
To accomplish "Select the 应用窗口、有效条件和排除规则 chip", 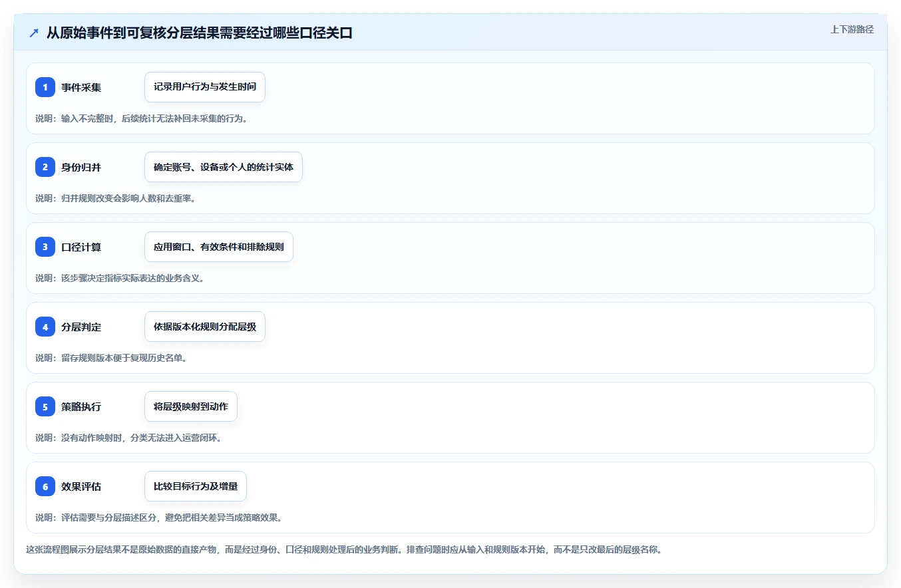I will click(219, 247).
